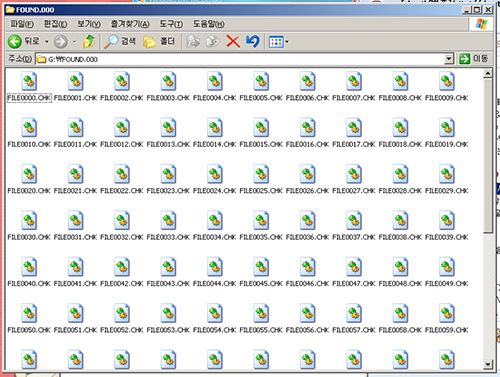The width and height of the screenshot is (500, 377).
Task: Open the Help (도움말) menu
Action: [209, 24]
